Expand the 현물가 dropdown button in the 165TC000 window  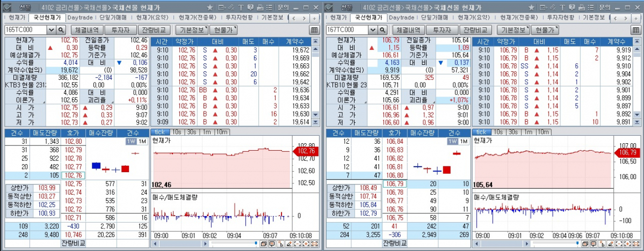pyautogui.click(x=223, y=30)
